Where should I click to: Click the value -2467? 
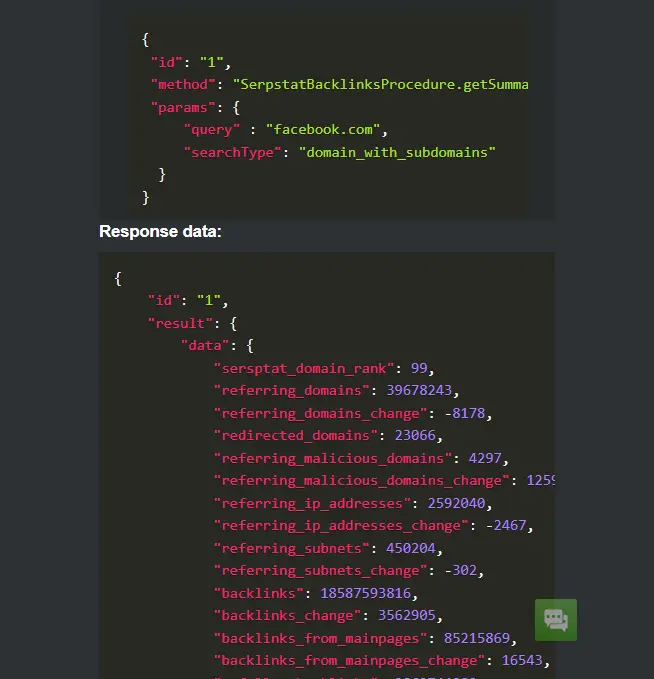click(505, 525)
